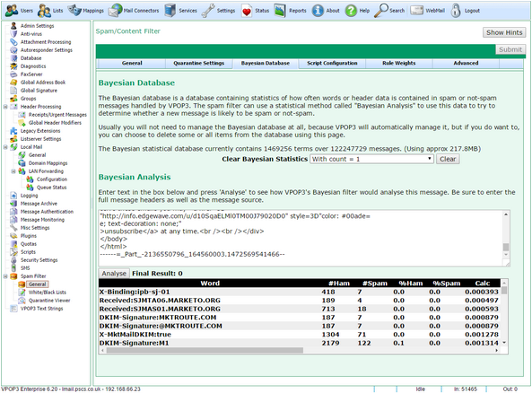
Task: Open the Status heart icon
Action: click(247, 11)
